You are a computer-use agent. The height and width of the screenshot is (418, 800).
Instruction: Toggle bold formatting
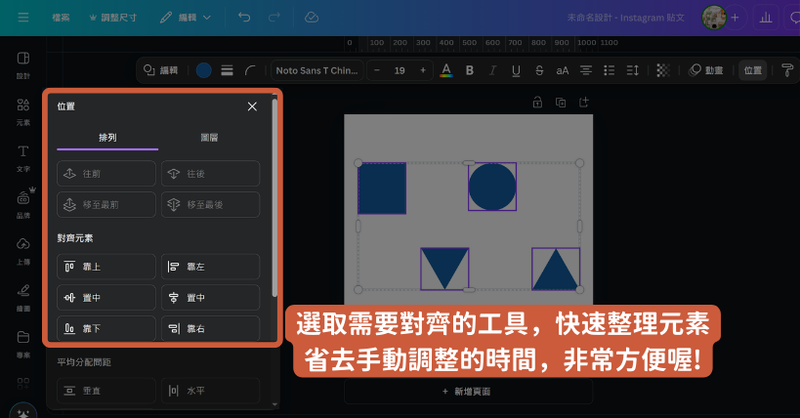click(469, 70)
